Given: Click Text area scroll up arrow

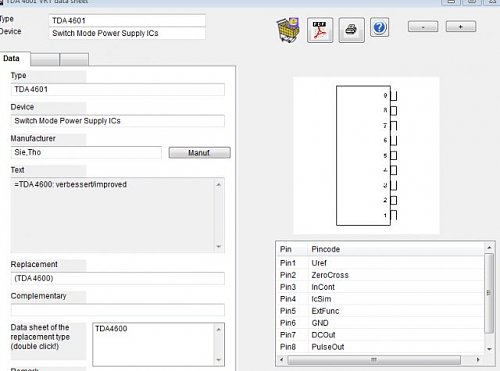Looking at the screenshot, I should 219,184.
